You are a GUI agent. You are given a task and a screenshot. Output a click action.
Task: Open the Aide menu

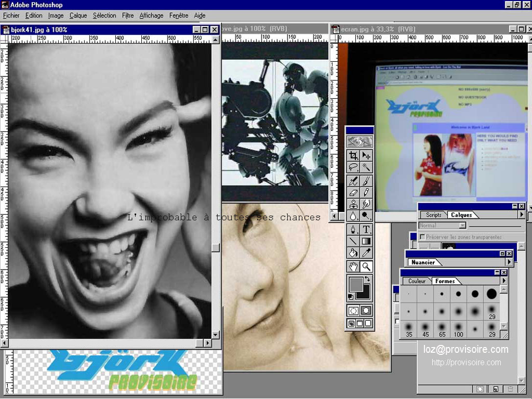pos(200,16)
